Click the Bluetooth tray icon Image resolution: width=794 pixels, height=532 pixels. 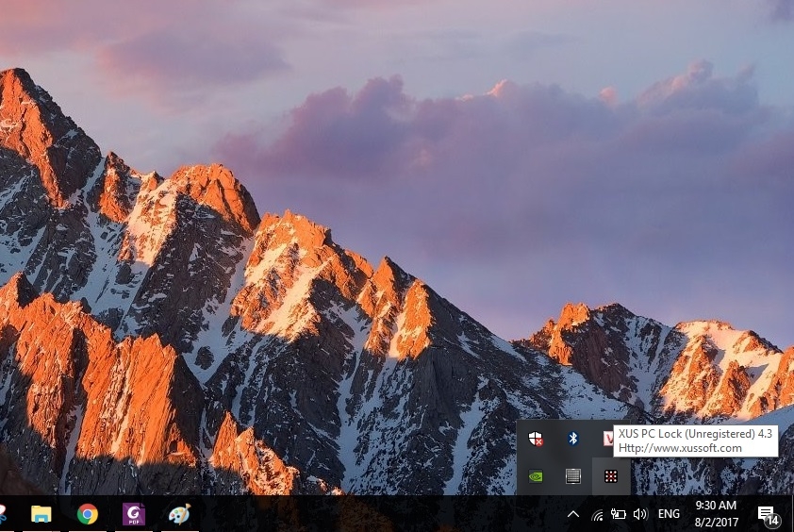click(x=573, y=439)
